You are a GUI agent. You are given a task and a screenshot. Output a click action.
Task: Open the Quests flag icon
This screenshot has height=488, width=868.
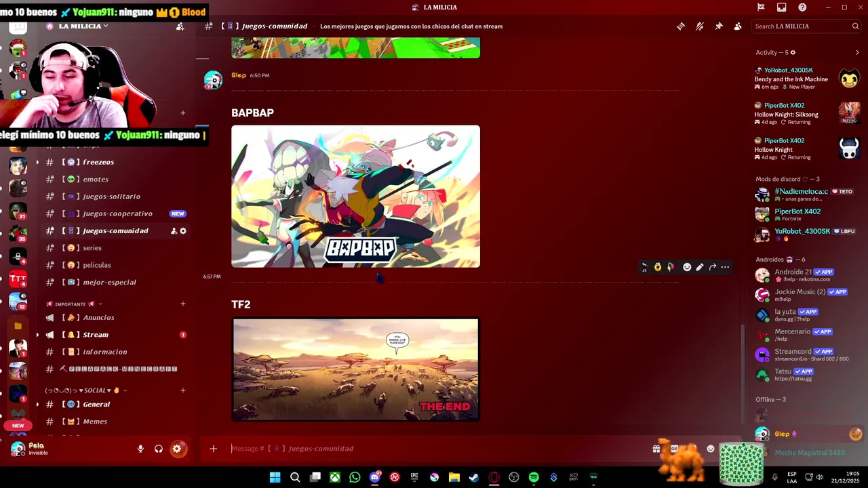(761, 7)
